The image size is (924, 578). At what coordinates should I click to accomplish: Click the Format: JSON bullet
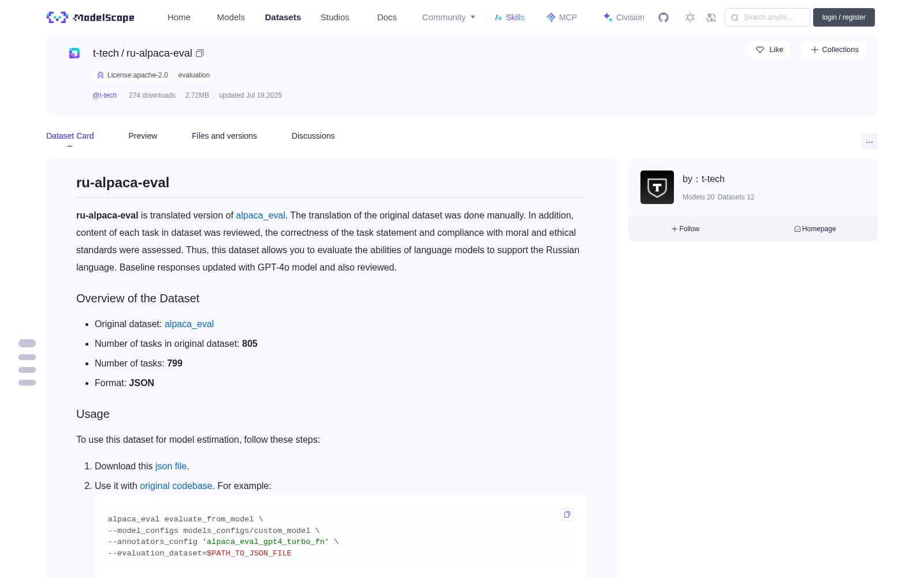124,383
